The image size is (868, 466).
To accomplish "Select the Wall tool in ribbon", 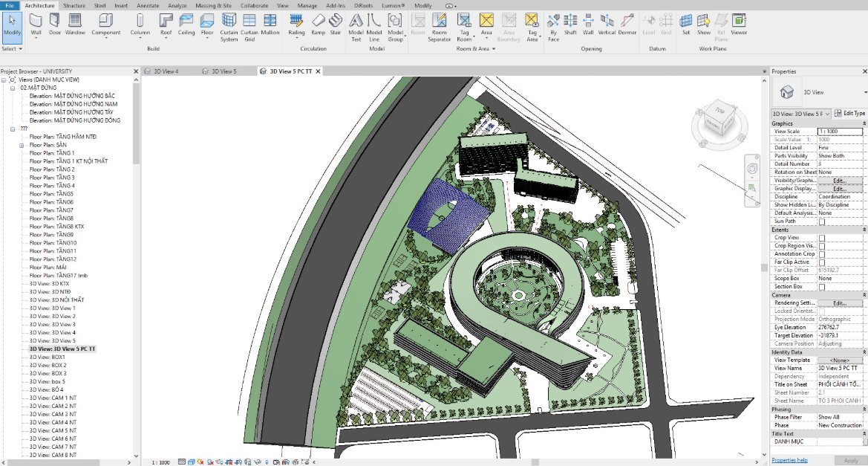I will [x=36, y=23].
